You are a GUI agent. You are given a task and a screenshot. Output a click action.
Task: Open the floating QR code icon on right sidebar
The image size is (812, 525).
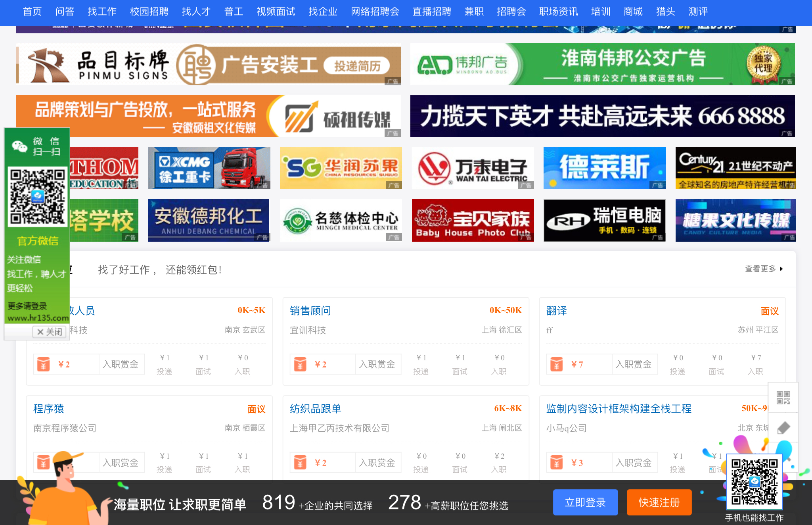[x=783, y=397]
